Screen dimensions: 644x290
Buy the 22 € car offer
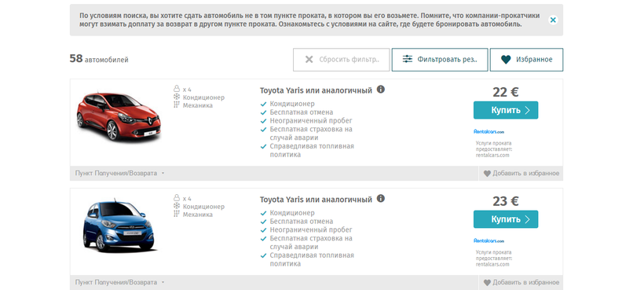(506, 110)
